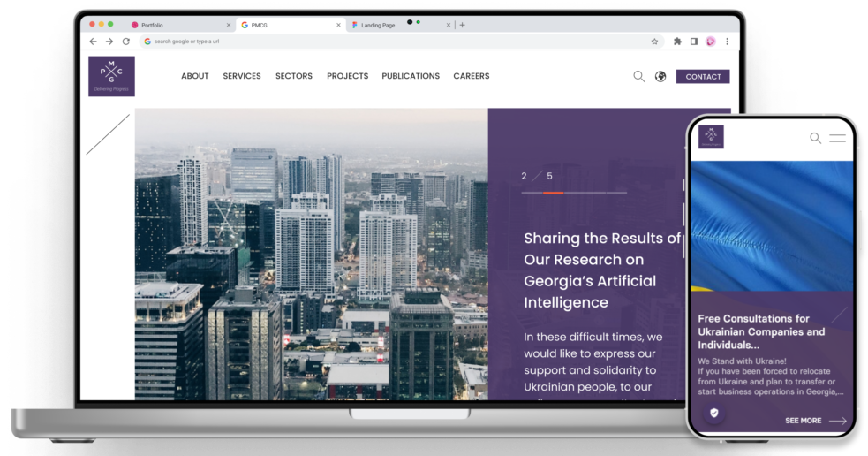Click the browser reload icon
Screen dimensions: 868x456
click(125, 42)
